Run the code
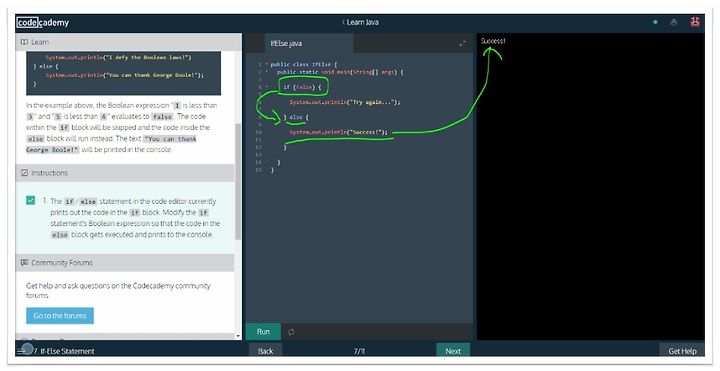This screenshot has height=371, width=720. pos(263,332)
